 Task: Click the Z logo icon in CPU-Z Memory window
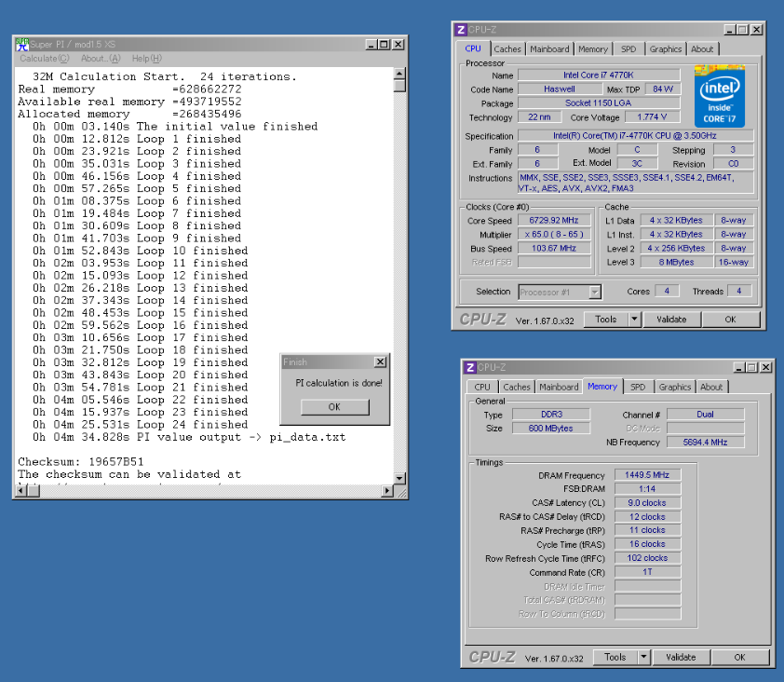coord(470,367)
